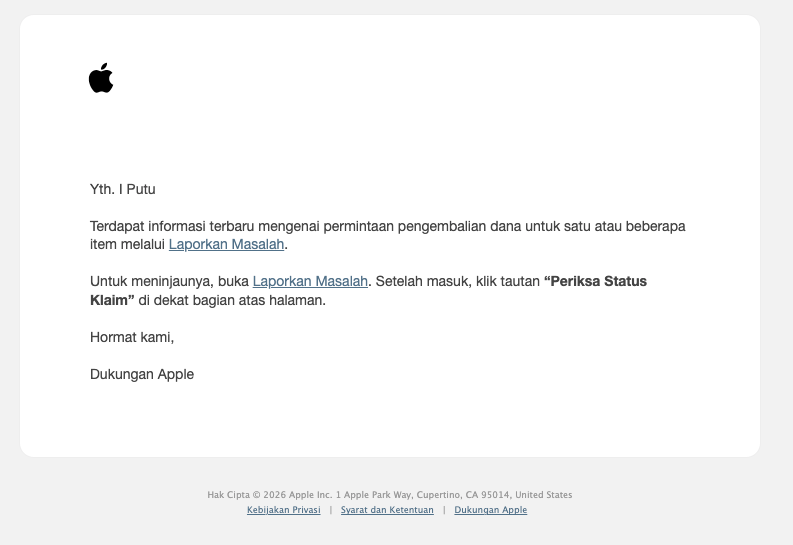Click the "Untuk meninjaunya, buka" text
Image resolution: width=793 pixels, height=545 pixels.
pos(169,281)
